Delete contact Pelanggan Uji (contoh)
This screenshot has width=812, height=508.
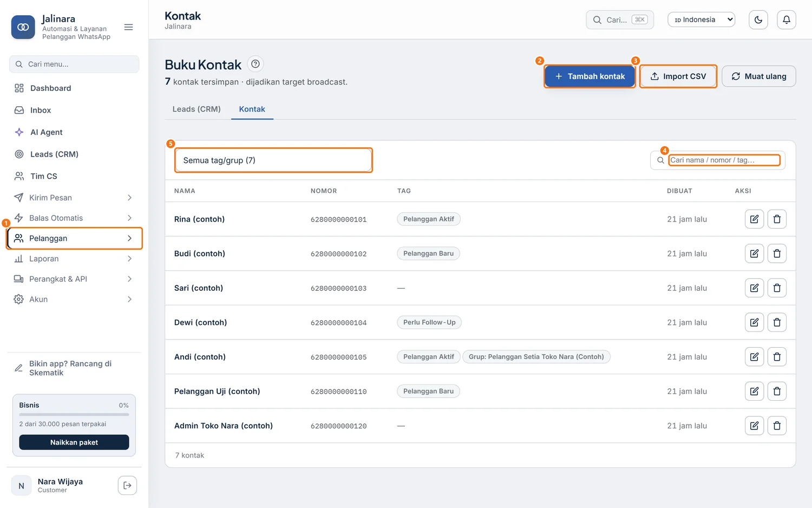tap(777, 391)
